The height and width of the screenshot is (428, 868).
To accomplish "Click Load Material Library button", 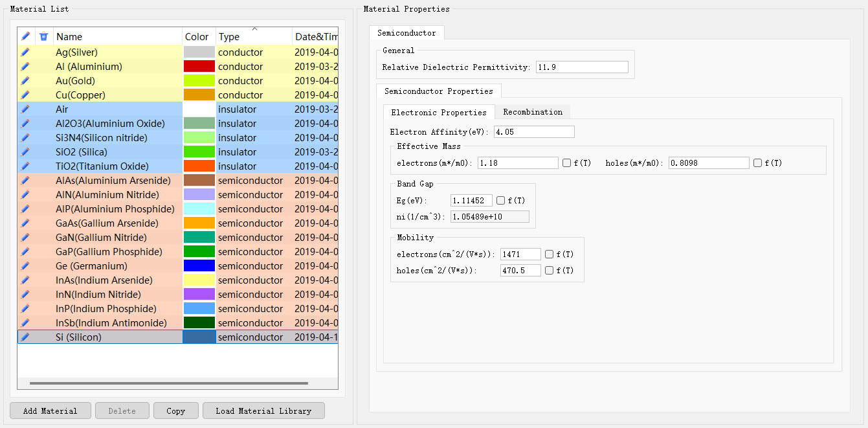I will (263, 411).
